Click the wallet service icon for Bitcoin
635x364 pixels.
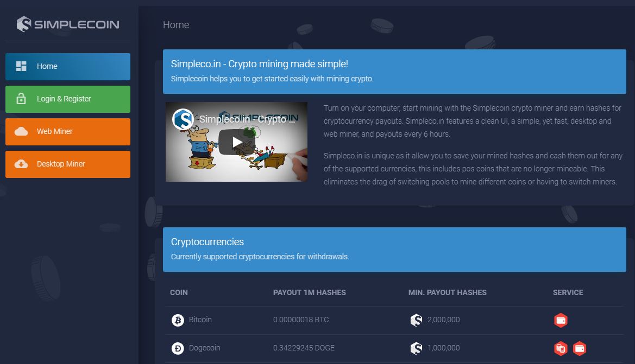561,320
